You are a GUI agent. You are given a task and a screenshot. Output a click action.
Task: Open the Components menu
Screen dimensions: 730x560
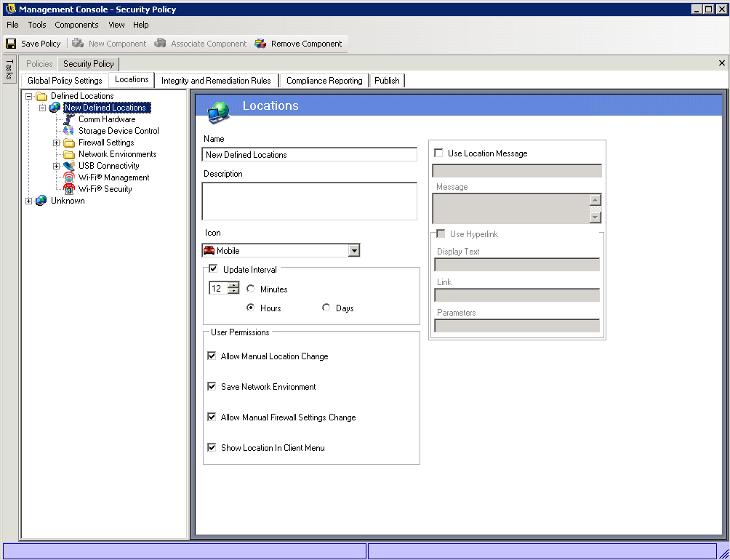click(76, 25)
